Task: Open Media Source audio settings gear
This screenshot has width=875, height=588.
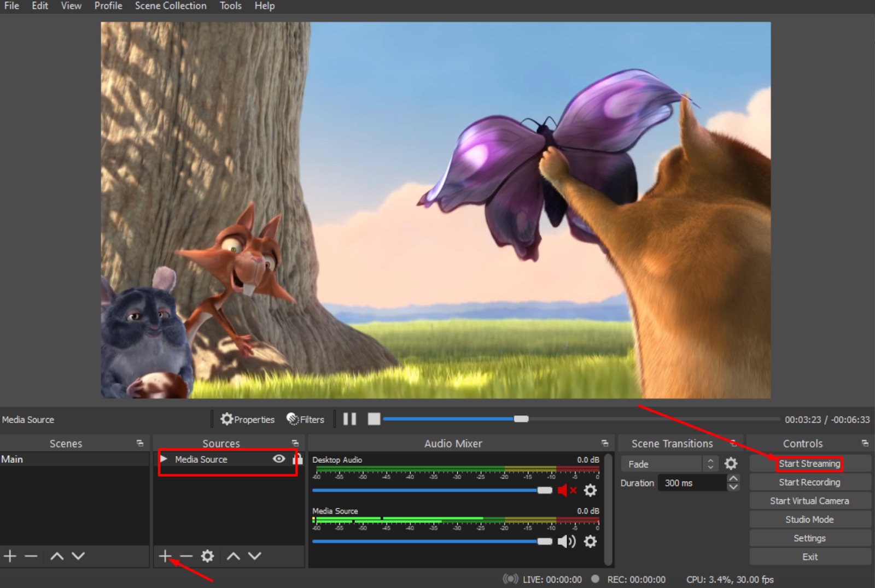Action: click(x=590, y=542)
